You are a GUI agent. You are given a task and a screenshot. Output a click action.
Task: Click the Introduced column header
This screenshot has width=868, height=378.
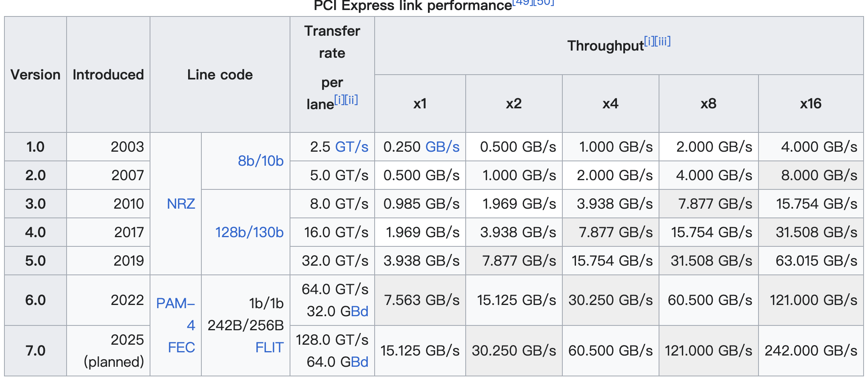tap(108, 75)
